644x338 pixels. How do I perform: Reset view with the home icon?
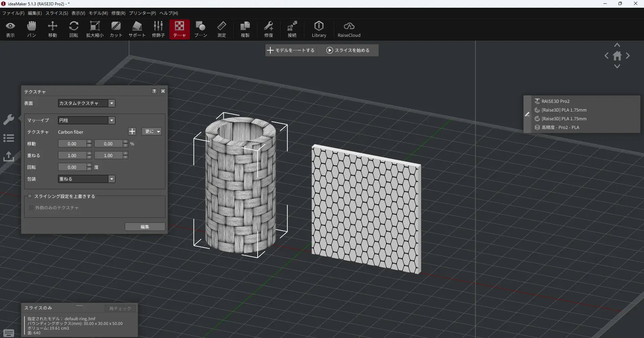617,56
